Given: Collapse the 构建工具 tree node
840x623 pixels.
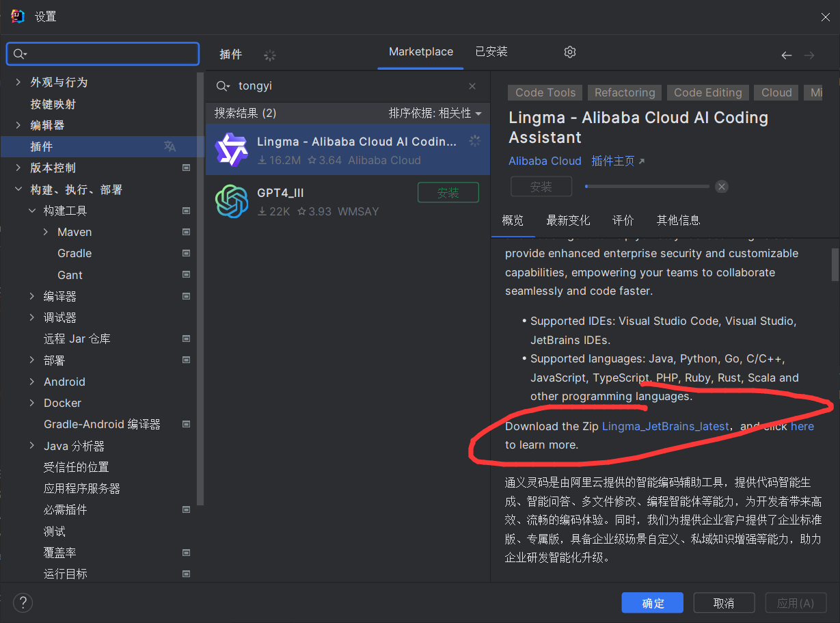Looking at the screenshot, I should point(32,211).
